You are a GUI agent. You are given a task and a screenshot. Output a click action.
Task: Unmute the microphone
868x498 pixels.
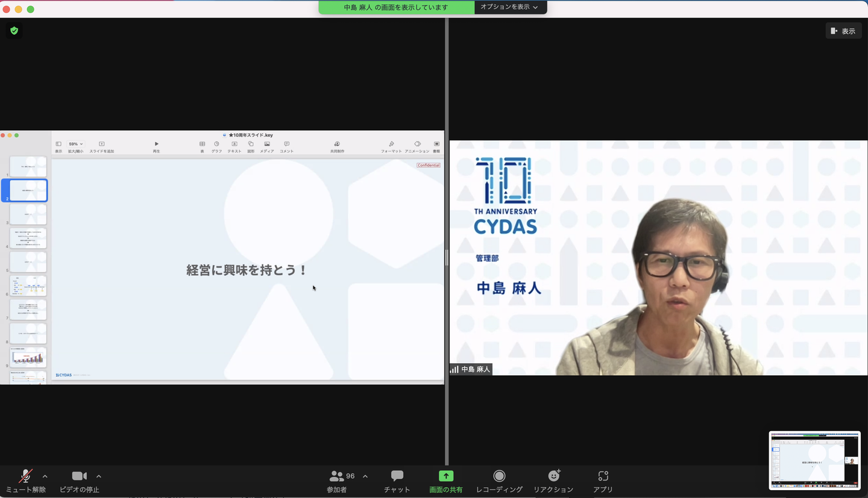(25, 476)
